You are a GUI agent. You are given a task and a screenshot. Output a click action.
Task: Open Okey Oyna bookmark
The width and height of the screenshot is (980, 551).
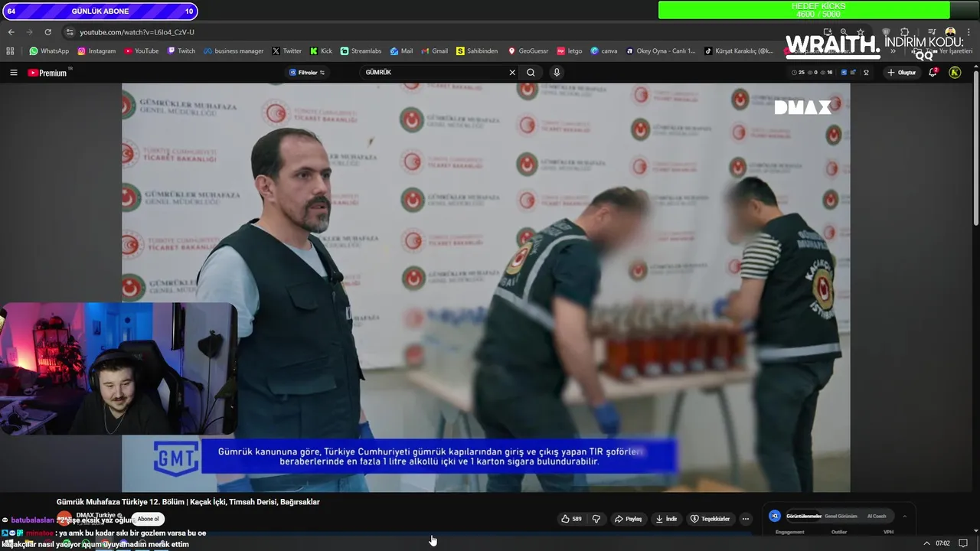point(661,51)
